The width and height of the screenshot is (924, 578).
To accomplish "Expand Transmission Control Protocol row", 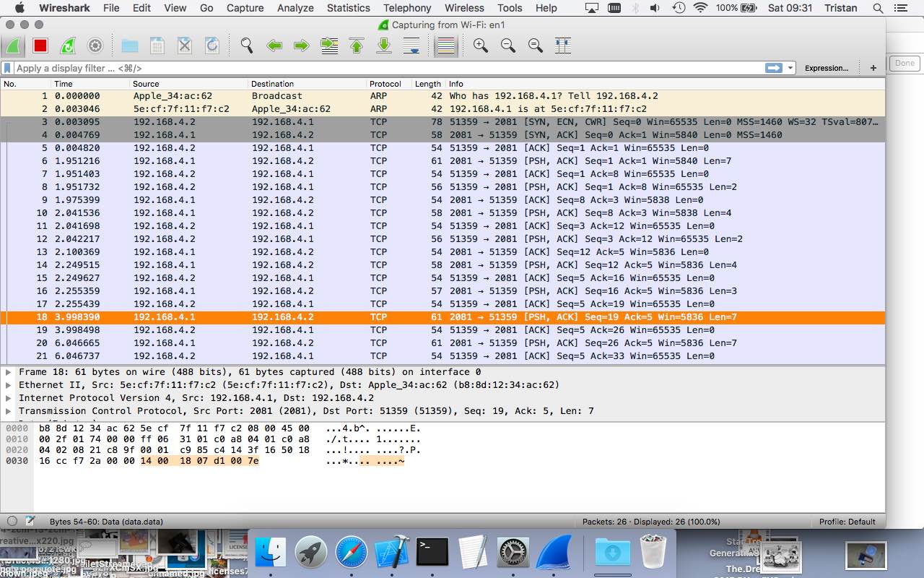I will 9,411.
